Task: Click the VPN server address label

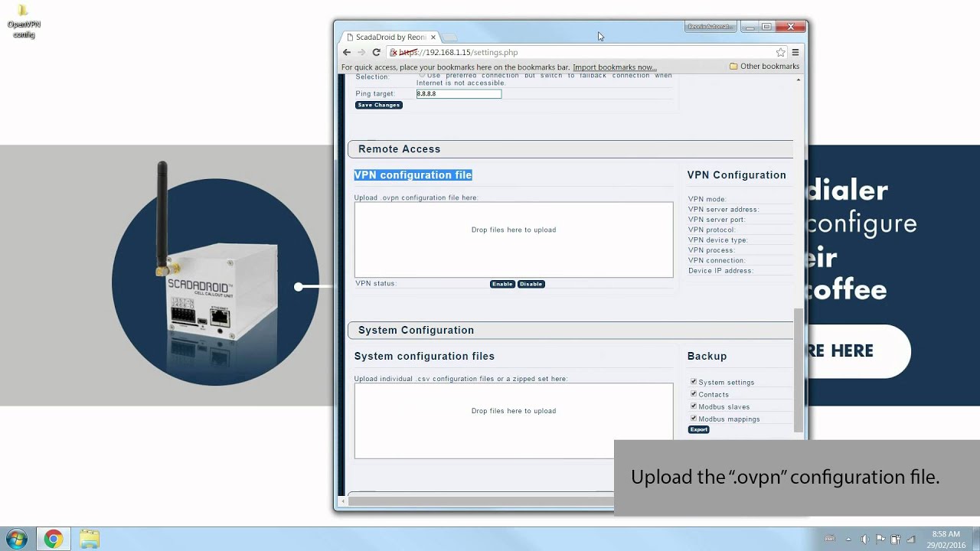Action: (724, 210)
